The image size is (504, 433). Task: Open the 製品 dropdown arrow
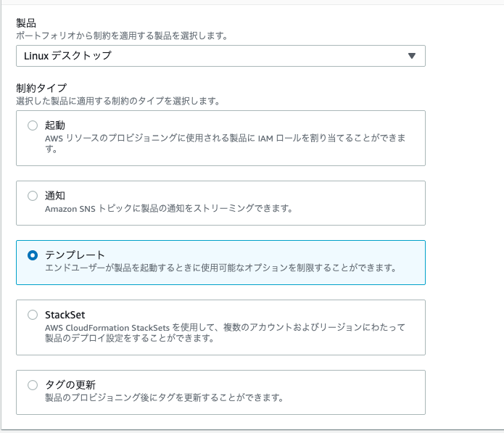(x=412, y=56)
